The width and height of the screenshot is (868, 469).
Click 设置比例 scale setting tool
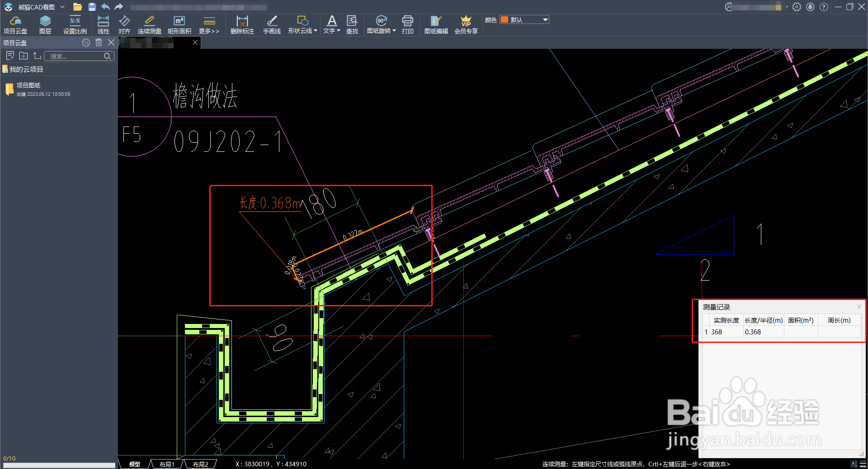75,25
